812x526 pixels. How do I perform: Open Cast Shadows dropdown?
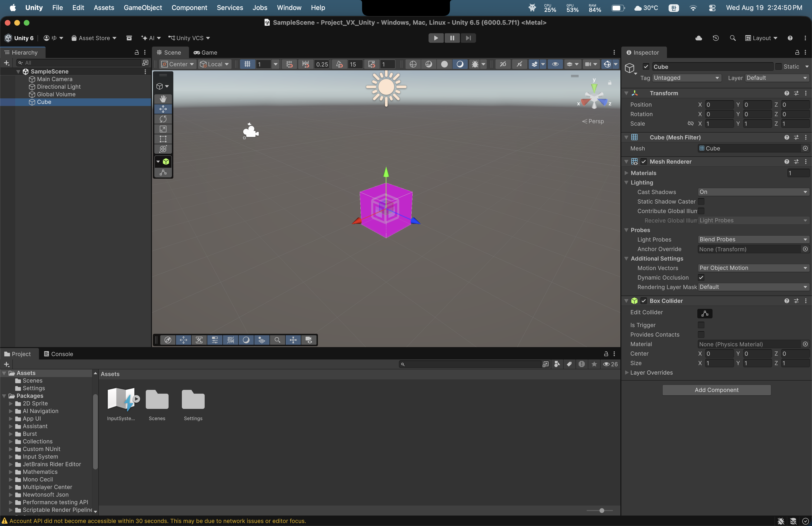[x=753, y=192]
